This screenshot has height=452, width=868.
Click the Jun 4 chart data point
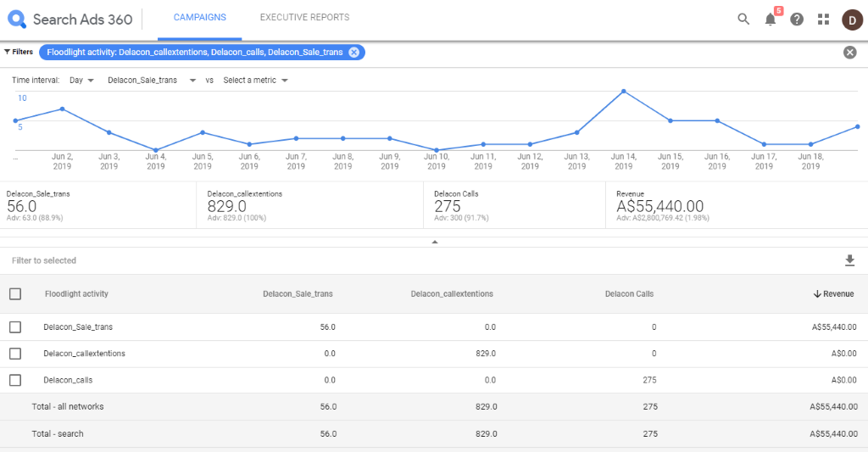[156, 150]
